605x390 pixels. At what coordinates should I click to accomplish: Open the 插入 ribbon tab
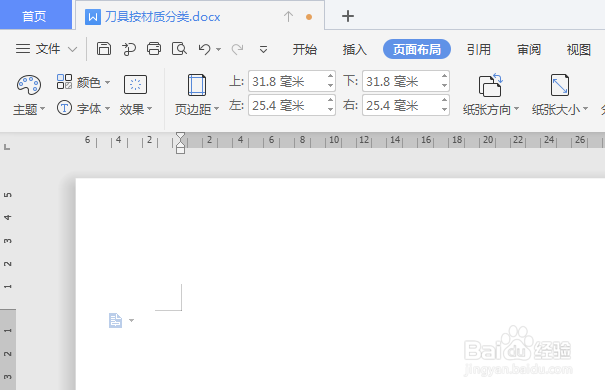(355, 49)
